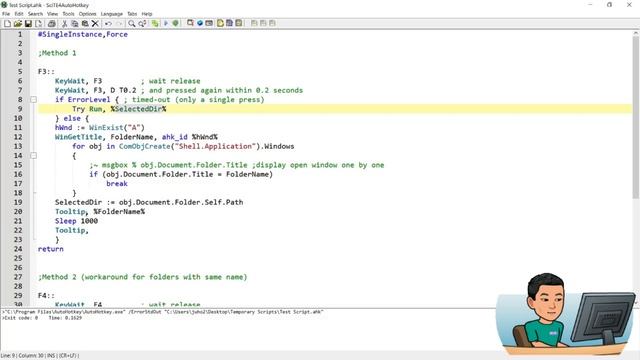Run the script with the blue play icon
This screenshot has height=360, width=640.
[x=166, y=23]
